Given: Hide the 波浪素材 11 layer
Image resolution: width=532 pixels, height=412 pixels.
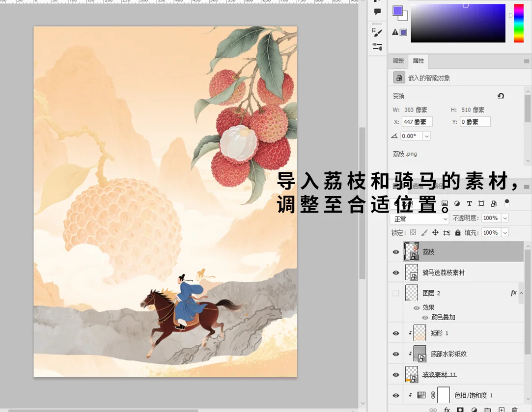Looking at the screenshot, I should [x=395, y=375].
